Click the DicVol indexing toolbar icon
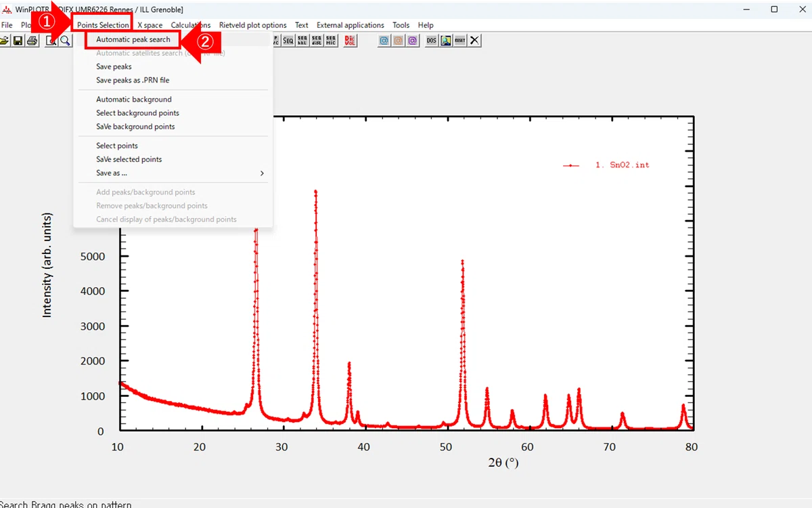Viewport: 812px width, 508px height. (x=350, y=41)
